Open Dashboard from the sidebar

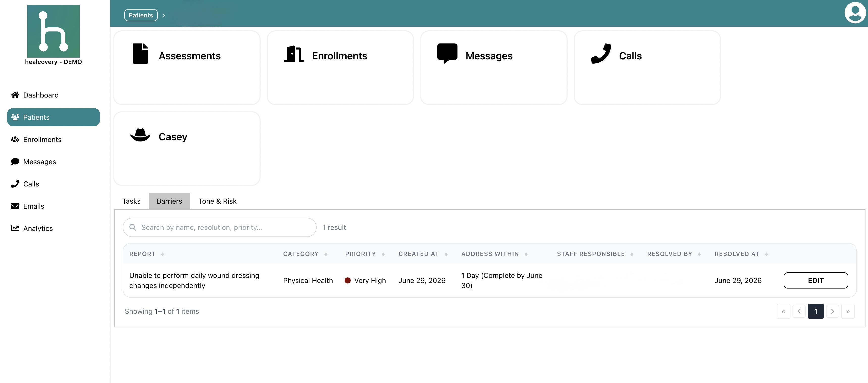[x=53, y=95]
